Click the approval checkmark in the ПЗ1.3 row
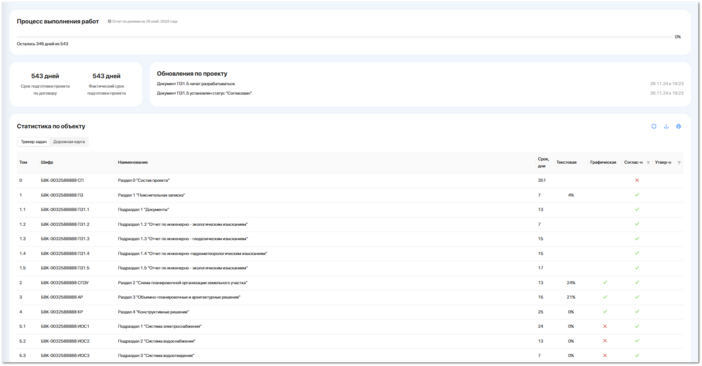Image resolution: width=702 pixels, height=366 pixels. (637, 238)
